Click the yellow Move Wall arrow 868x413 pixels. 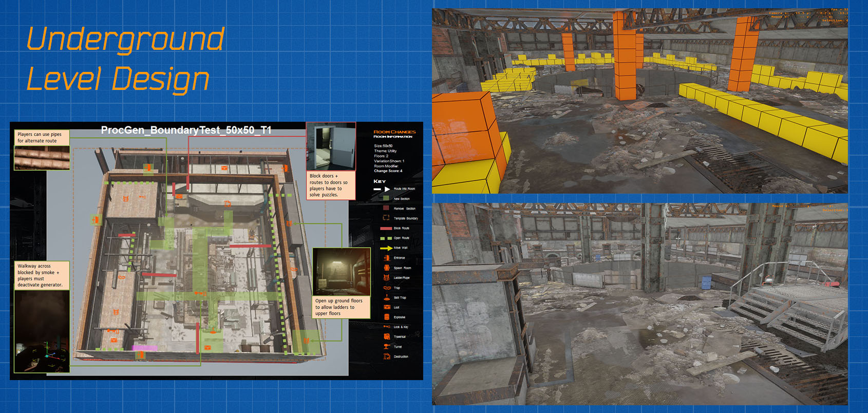[x=386, y=248]
